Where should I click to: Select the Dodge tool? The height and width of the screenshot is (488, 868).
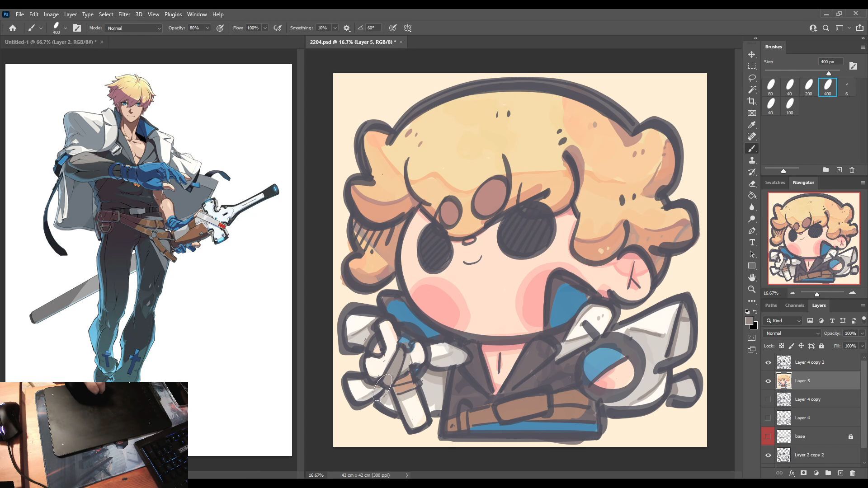tap(752, 219)
